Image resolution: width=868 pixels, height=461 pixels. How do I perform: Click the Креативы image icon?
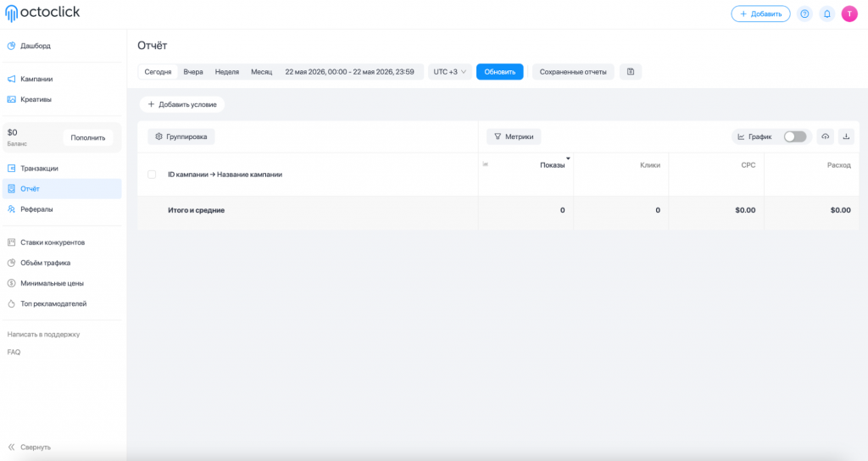(x=11, y=100)
